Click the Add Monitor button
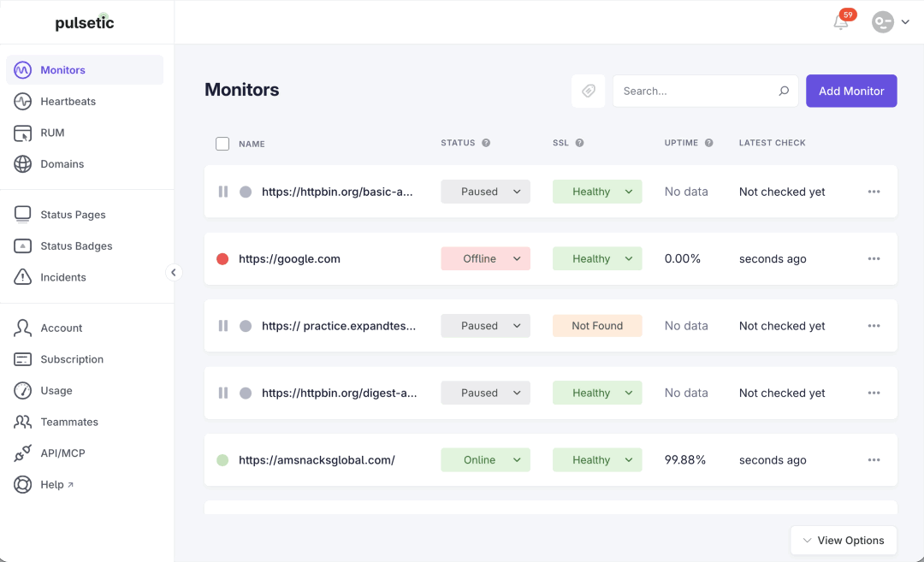 [851, 91]
